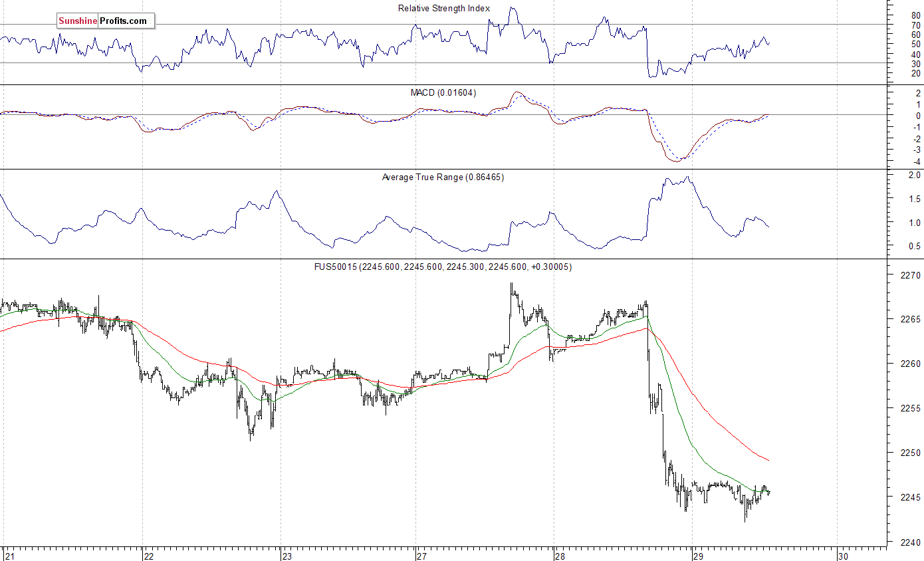This screenshot has height=561, width=924.
Task: Click the MACD axis value -2
Action: point(917,139)
